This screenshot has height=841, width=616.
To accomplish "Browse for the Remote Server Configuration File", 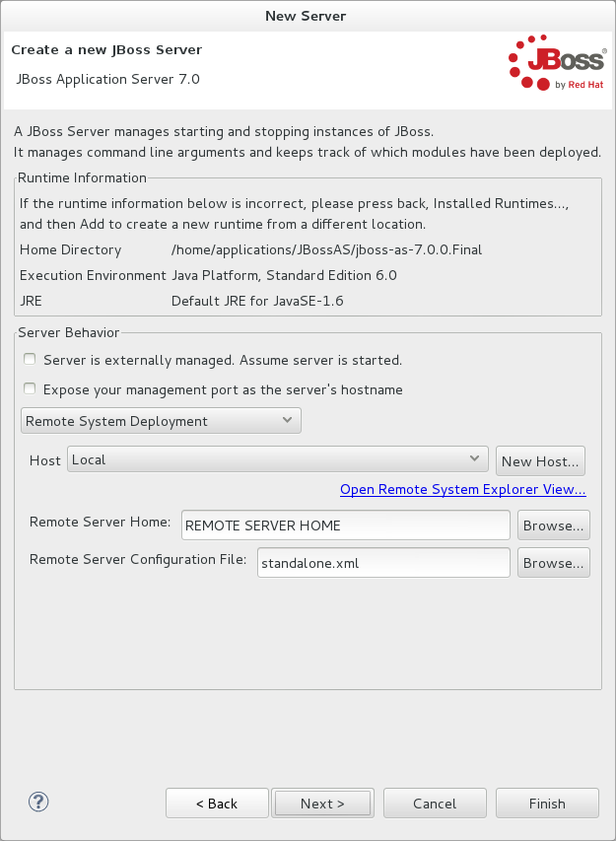I will (553, 562).
